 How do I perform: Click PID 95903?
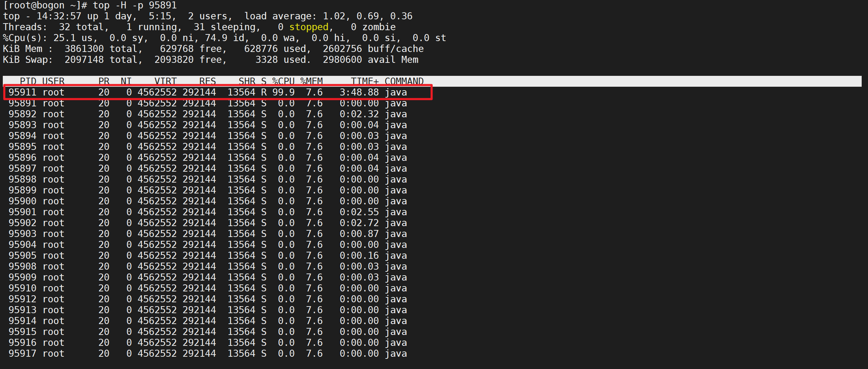coord(22,234)
